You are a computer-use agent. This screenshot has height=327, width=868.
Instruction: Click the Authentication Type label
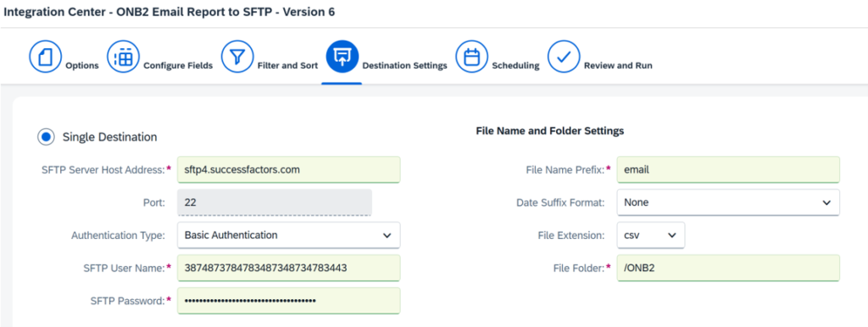pyautogui.click(x=118, y=236)
